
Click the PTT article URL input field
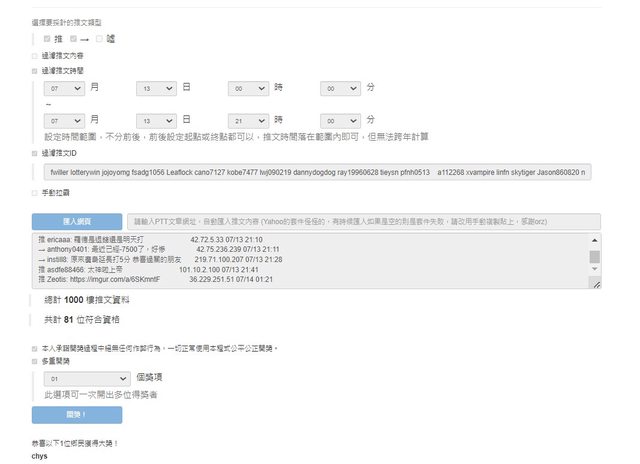363,221
